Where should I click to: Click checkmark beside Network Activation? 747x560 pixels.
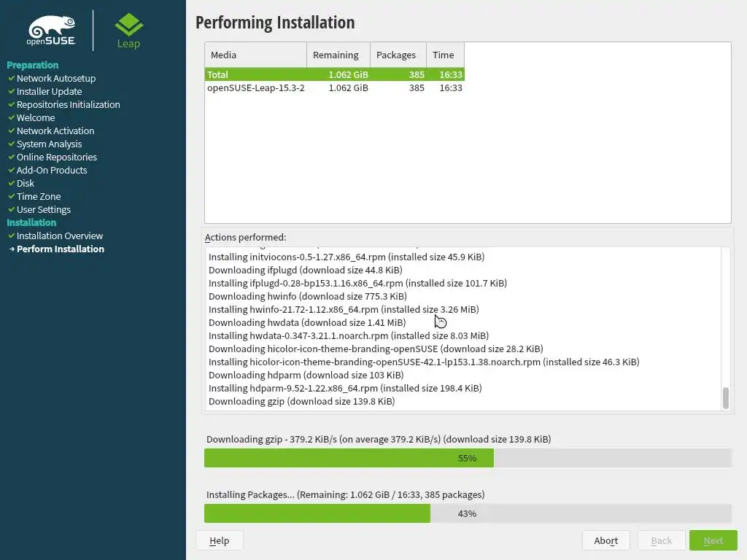pos(12,131)
